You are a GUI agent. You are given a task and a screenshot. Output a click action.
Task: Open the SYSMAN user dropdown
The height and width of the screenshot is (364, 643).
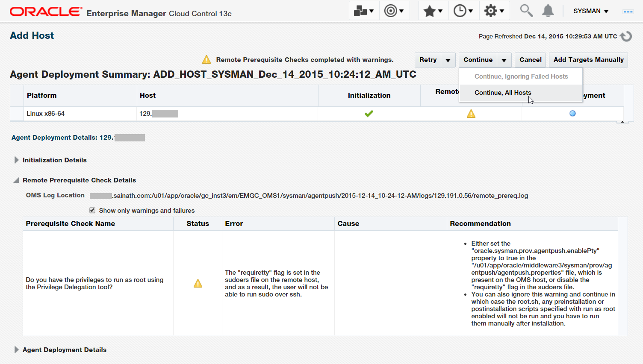(591, 11)
